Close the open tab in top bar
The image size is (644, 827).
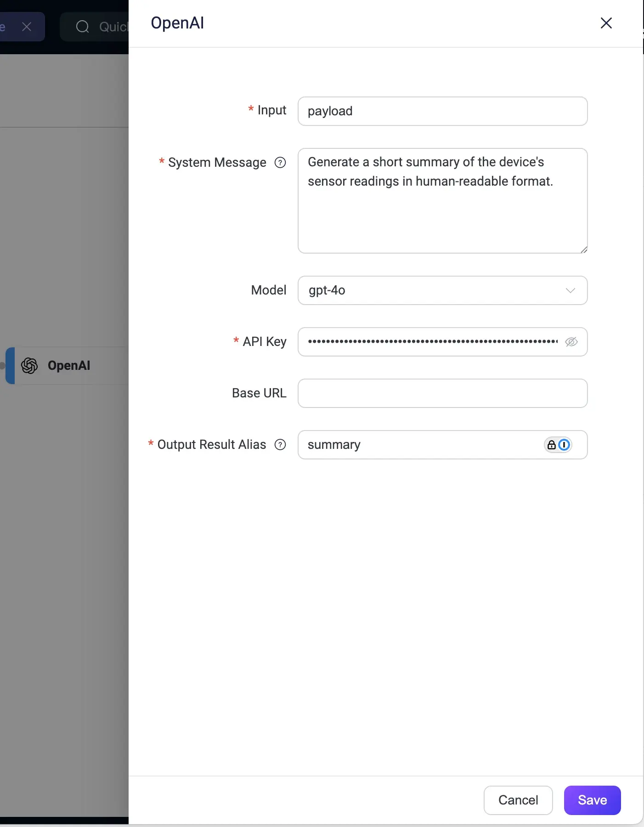[x=27, y=27]
